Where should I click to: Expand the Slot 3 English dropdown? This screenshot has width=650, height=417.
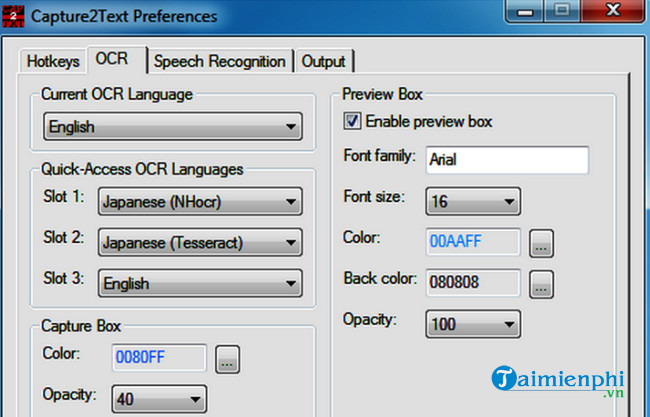(x=200, y=283)
